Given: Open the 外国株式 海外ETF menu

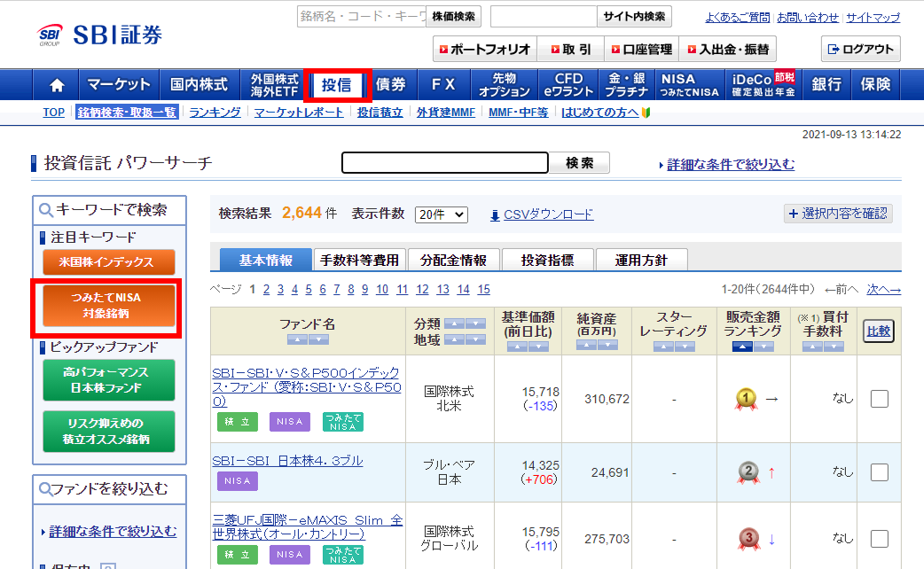Looking at the screenshot, I should click(274, 85).
